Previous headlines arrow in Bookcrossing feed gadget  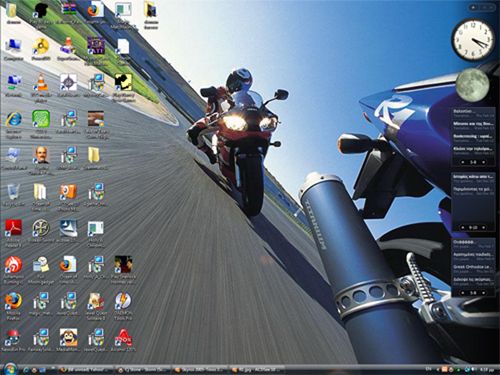463,162
